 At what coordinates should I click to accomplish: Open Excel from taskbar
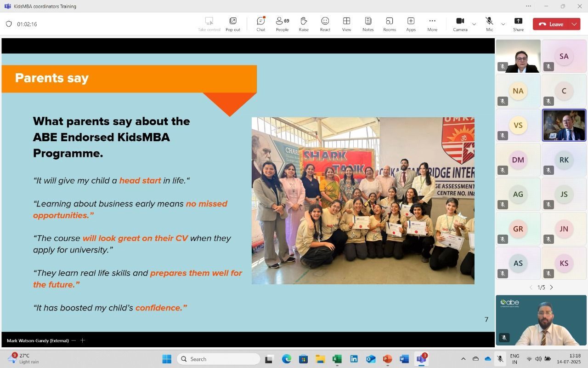point(337,359)
